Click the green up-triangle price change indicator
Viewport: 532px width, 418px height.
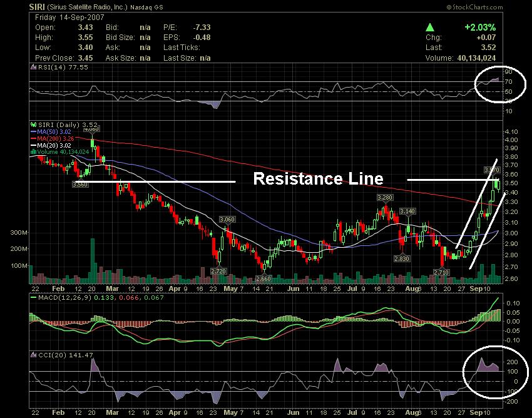coord(430,27)
